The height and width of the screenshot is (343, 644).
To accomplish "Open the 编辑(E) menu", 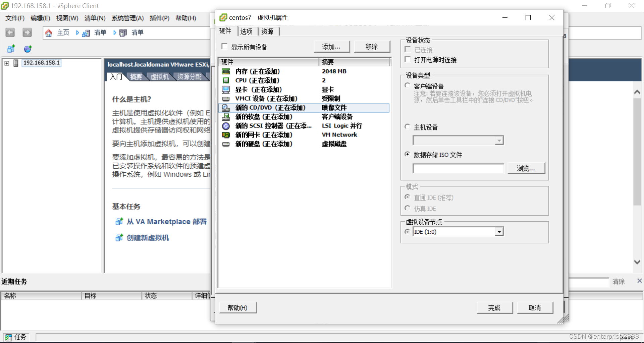I will click(40, 18).
